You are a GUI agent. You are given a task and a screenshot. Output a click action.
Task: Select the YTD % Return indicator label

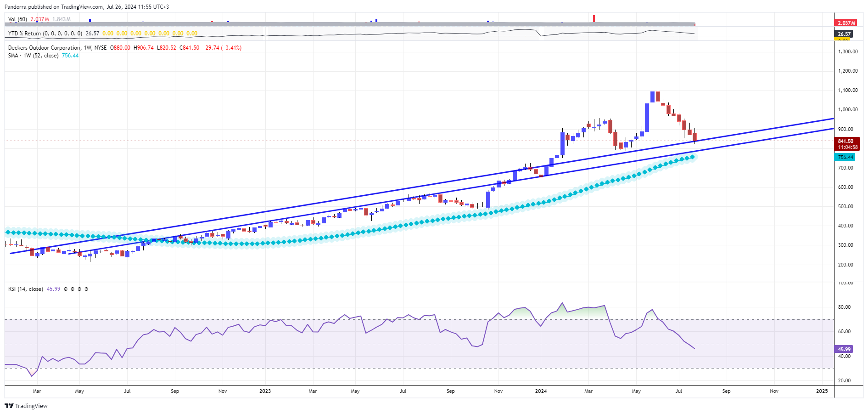(x=45, y=34)
